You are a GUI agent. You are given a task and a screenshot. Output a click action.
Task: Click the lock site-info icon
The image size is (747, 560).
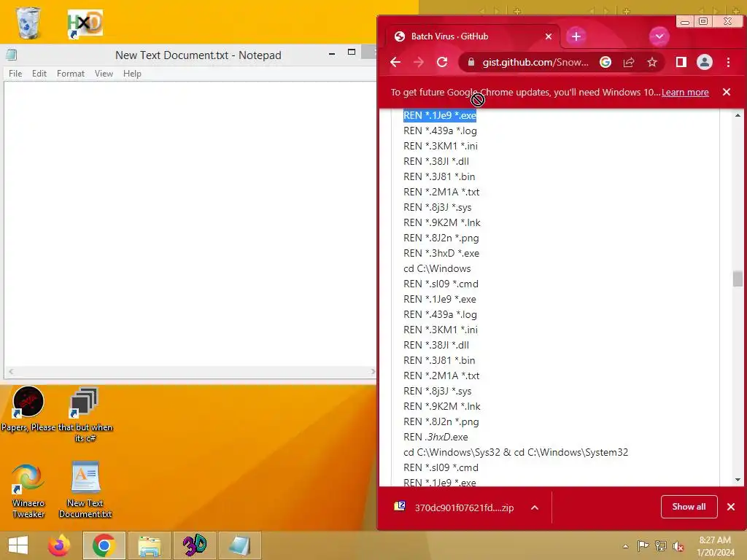click(471, 63)
